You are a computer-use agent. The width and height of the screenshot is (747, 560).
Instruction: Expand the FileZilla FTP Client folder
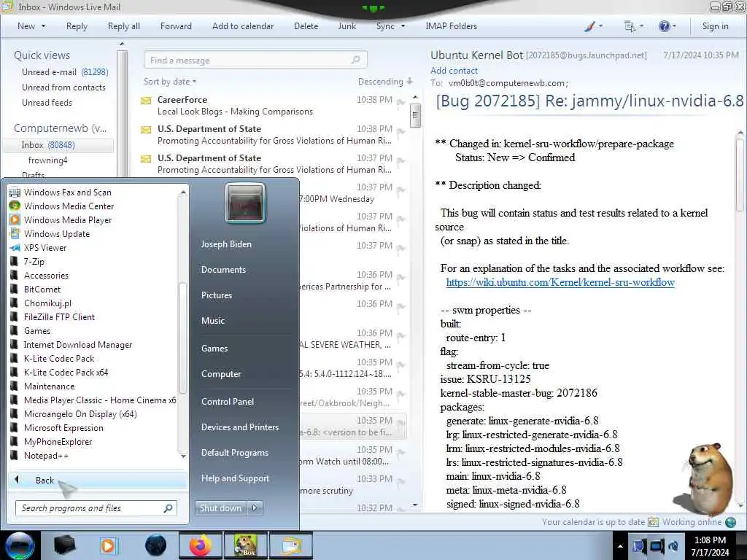tap(59, 316)
